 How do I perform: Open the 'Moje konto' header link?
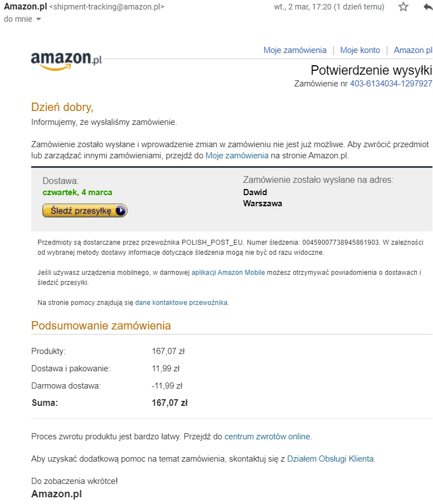tap(360, 50)
